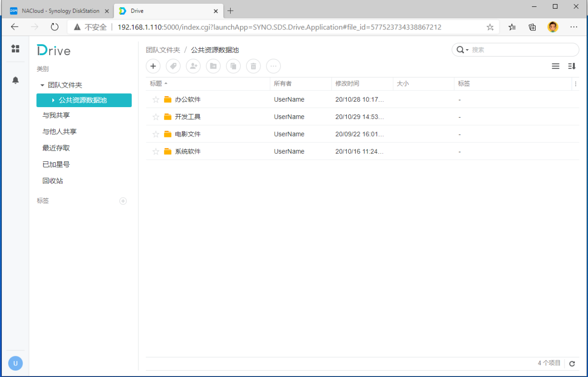The width and height of the screenshot is (588, 377).
Task: Navigate to 团队文件夹 via the breadcrumb
Action: [x=163, y=49]
